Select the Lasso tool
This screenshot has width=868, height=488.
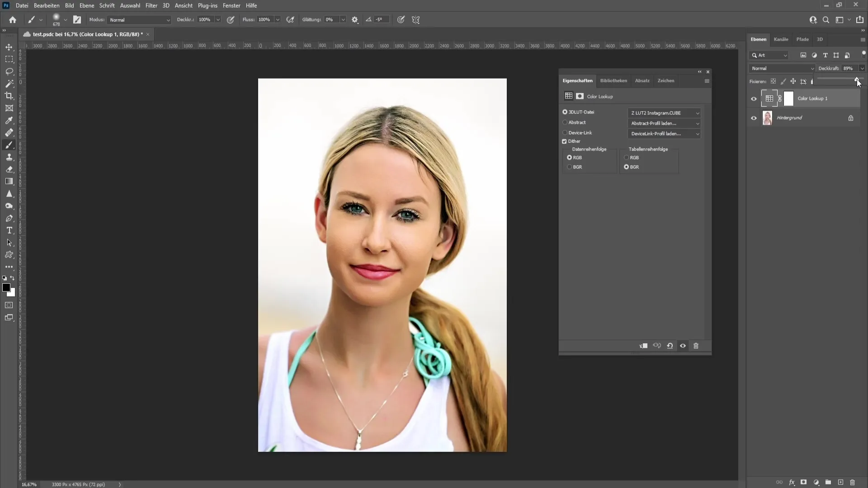9,71
